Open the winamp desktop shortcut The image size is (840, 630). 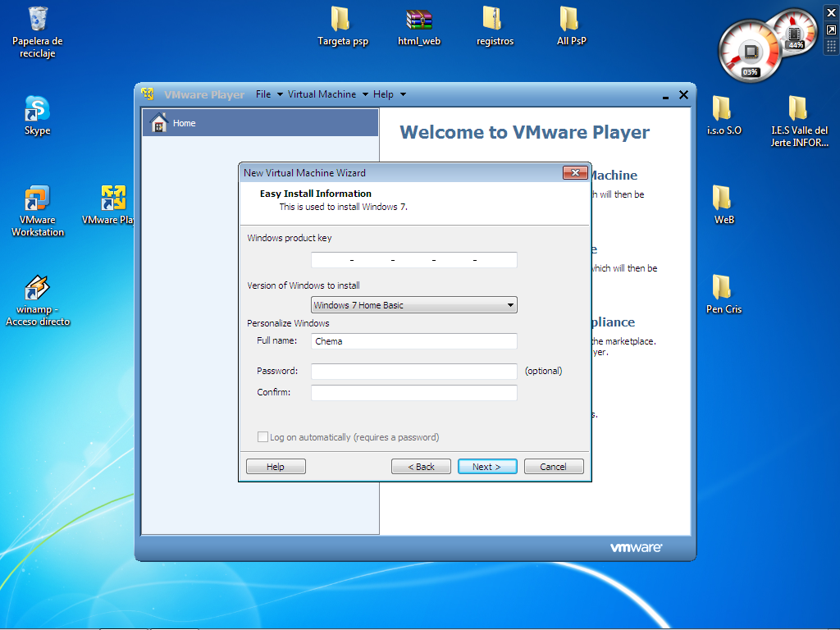(x=37, y=289)
